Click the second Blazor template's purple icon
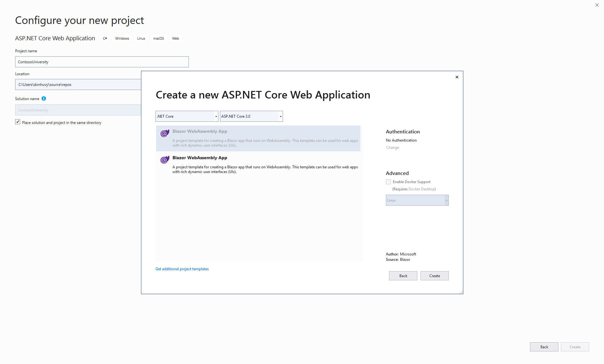 click(x=164, y=160)
